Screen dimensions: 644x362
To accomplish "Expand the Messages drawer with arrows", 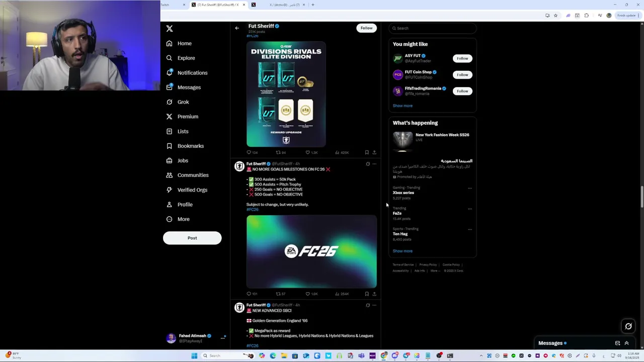I will point(626,343).
